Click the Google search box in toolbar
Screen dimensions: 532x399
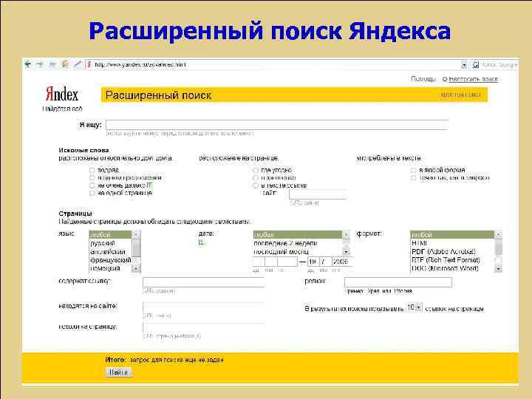pyautogui.click(x=499, y=64)
